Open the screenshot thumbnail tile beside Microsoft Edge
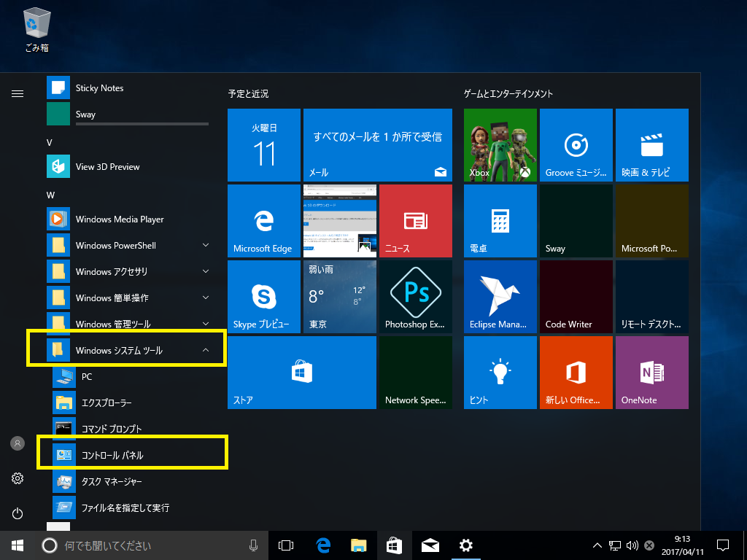 pyautogui.click(x=340, y=221)
